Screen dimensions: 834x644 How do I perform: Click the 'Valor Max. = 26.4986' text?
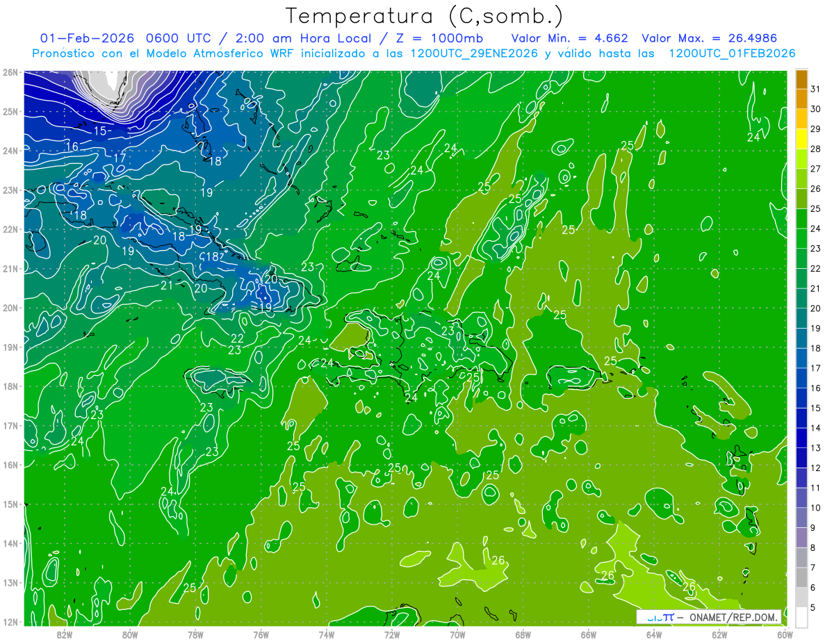coord(710,38)
